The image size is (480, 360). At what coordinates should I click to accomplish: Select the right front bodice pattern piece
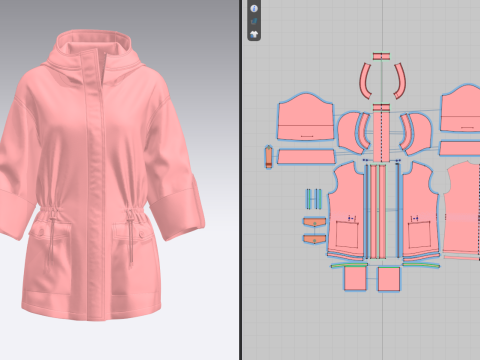(x=422, y=210)
